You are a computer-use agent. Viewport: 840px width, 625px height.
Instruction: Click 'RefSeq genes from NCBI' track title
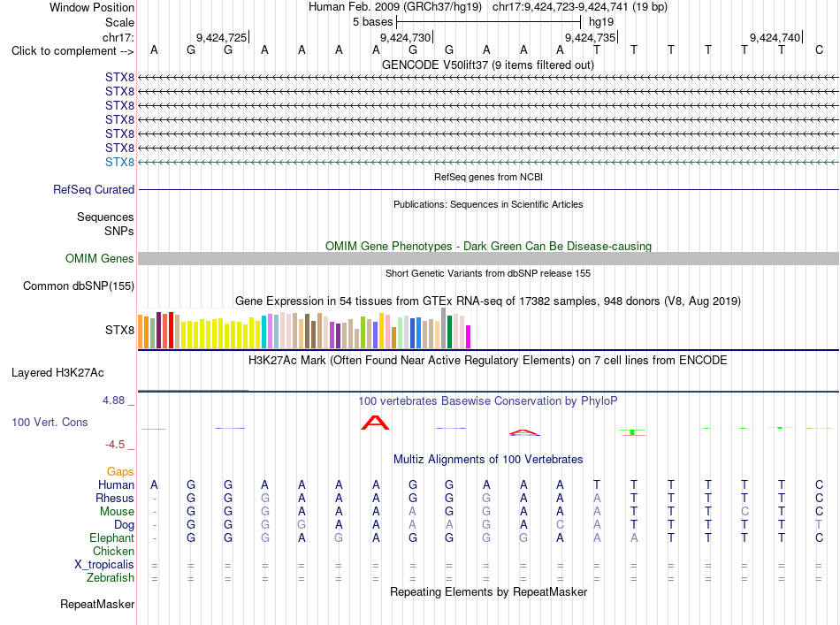point(488,177)
